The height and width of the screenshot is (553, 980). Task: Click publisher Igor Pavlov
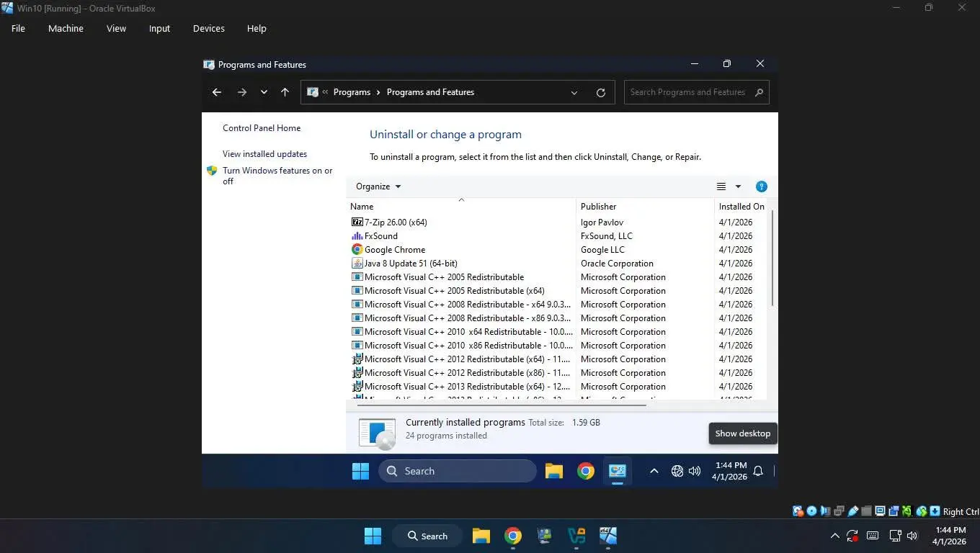click(x=602, y=222)
